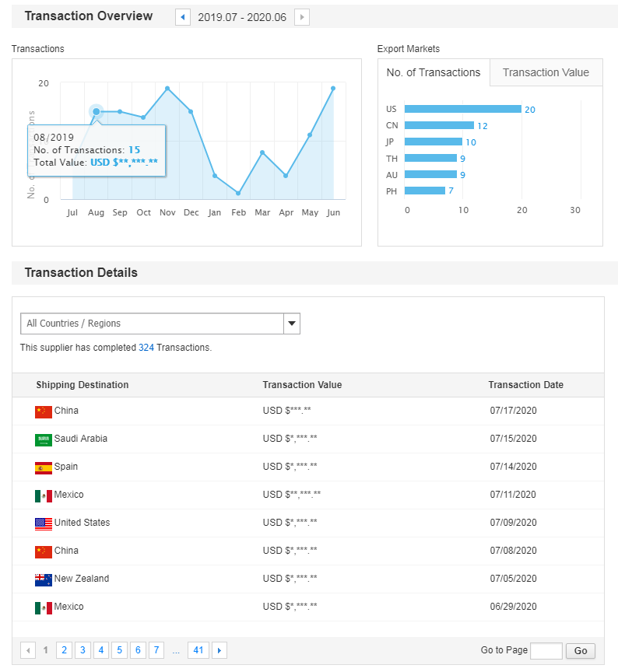
Task: Select the No. of Transactions tab
Action: click(434, 73)
